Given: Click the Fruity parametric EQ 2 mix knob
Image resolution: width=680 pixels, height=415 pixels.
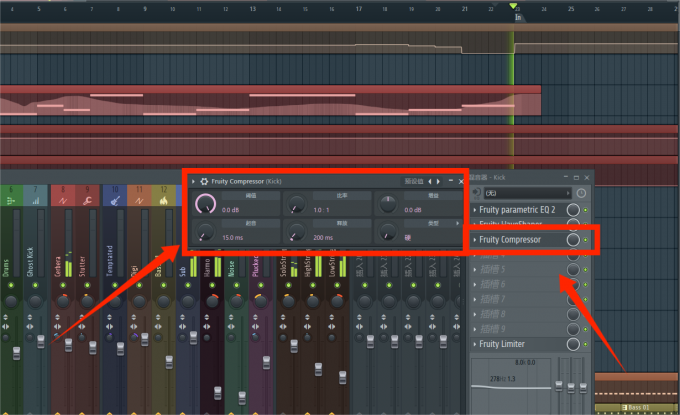Looking at the screenshot, I should pos(573,210).
